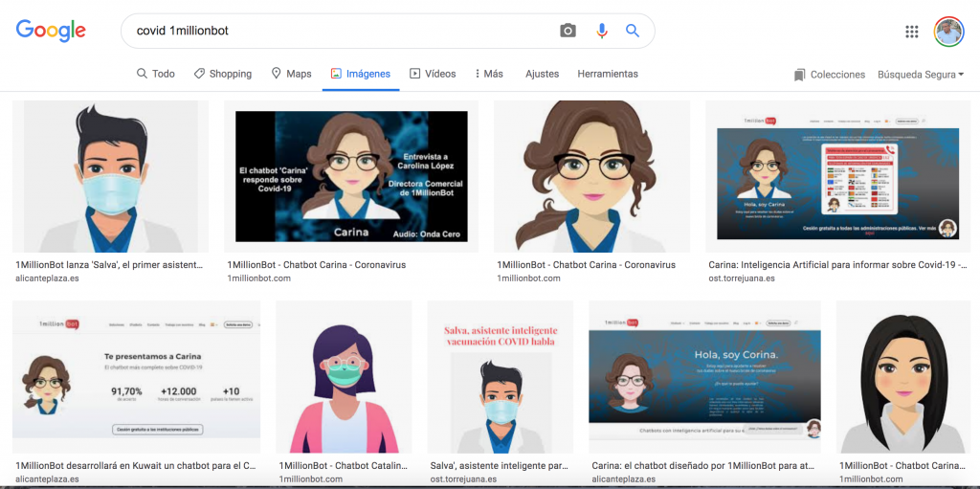Click '1MillionBot - Chatbot Carina - Coronavirus' under interview image
Screen dimensions: 980x489
point(316,264)
